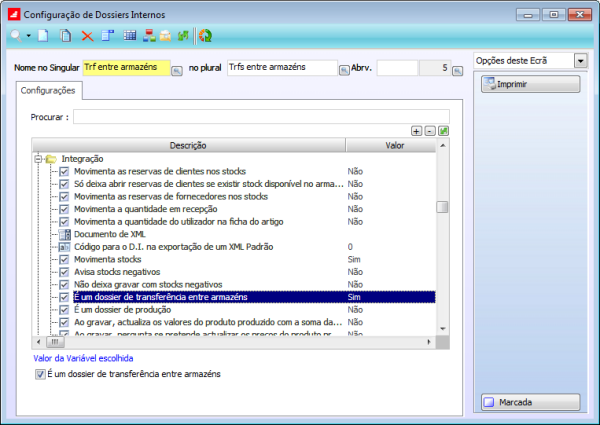This screenshot has width=600, height=425.
Task: Click the green icon beside the minus button
Action: coord(443,131)
